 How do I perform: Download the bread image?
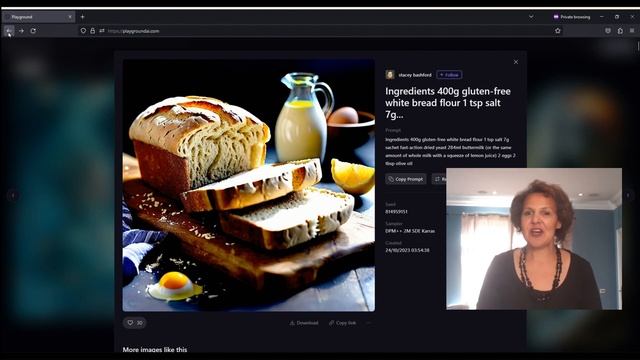[304, 323]
